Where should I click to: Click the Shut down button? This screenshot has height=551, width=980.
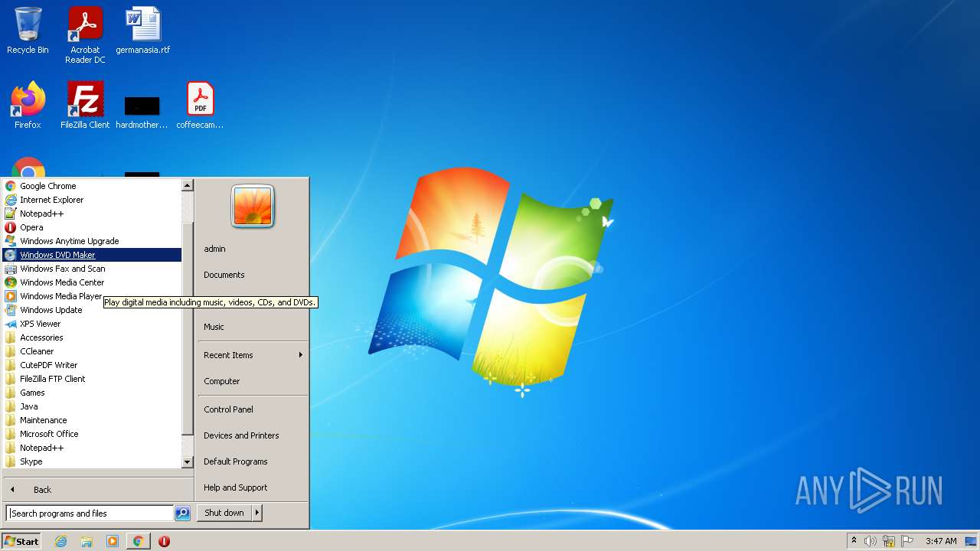pos(224,513)
